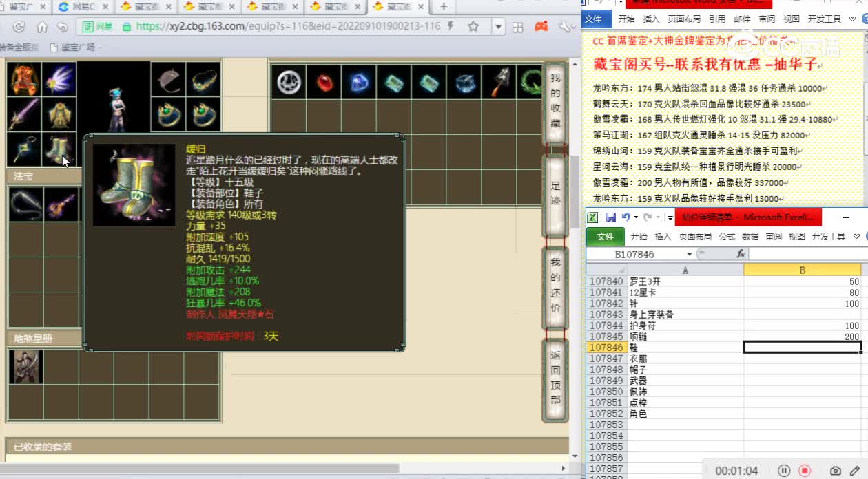Stop the screen recording
This screenshot has height=479, width=868.
tap(805, 471)
